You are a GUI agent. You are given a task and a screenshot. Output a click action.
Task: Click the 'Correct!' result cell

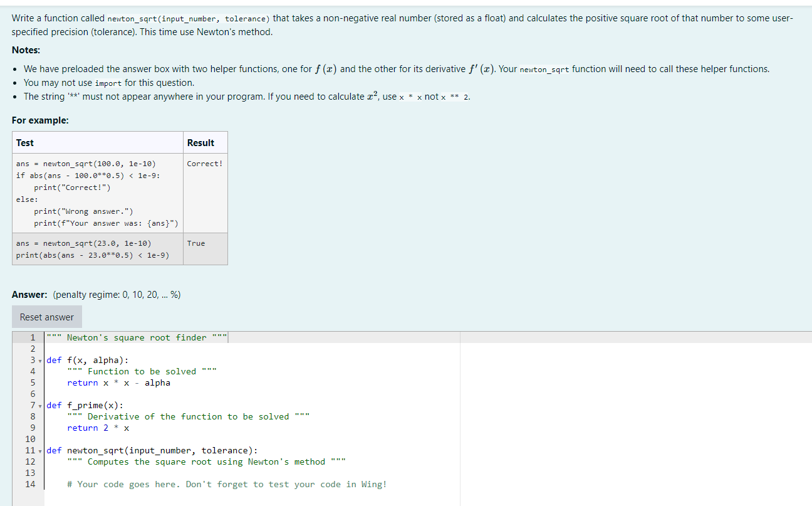[205, 164]
